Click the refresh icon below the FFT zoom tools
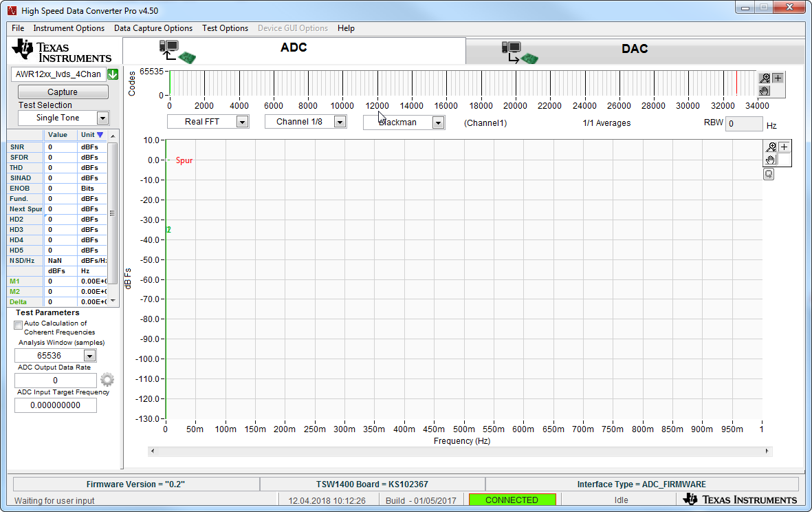 coord(768,174)
